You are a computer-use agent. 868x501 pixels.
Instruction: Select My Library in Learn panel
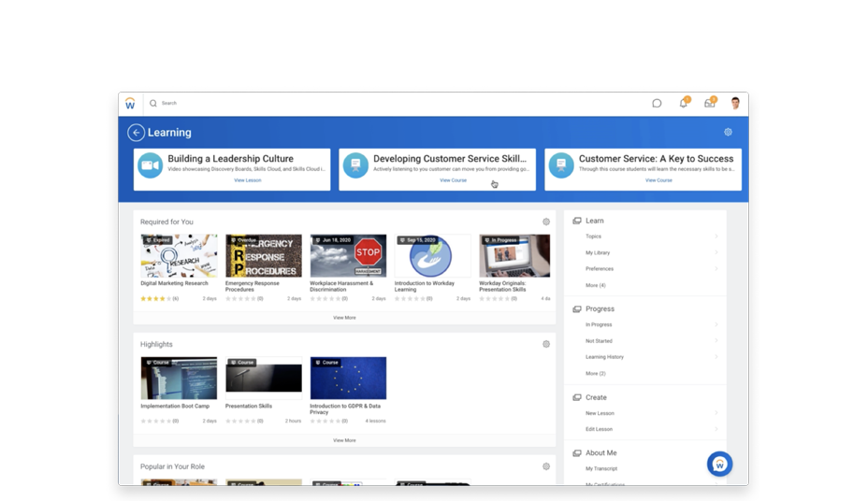598,252
